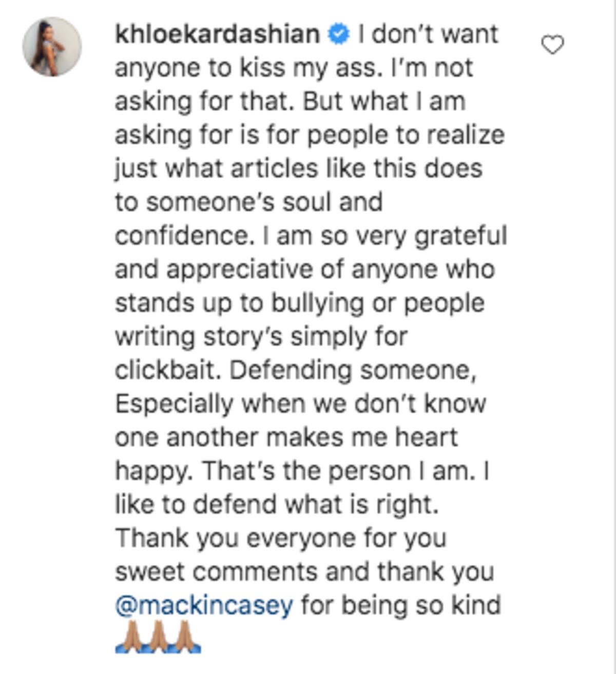Image resolution: width=616 pixels, height=674 pixels.
Task: Like the comment with the heart icon
Action: point(553,45)
